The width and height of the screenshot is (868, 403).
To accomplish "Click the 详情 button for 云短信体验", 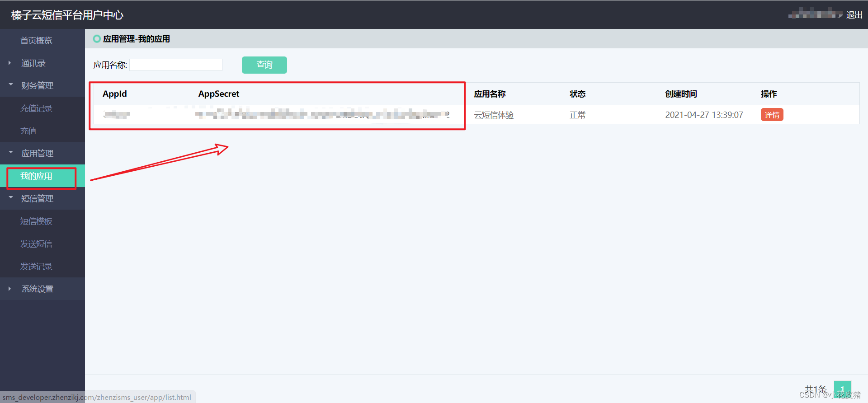I will [x=772, y=115].
